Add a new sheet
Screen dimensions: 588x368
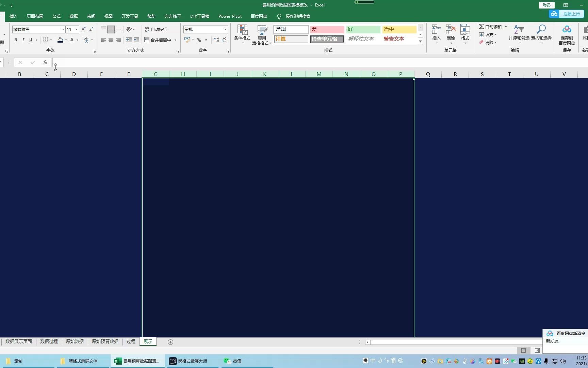coord(170,342)
